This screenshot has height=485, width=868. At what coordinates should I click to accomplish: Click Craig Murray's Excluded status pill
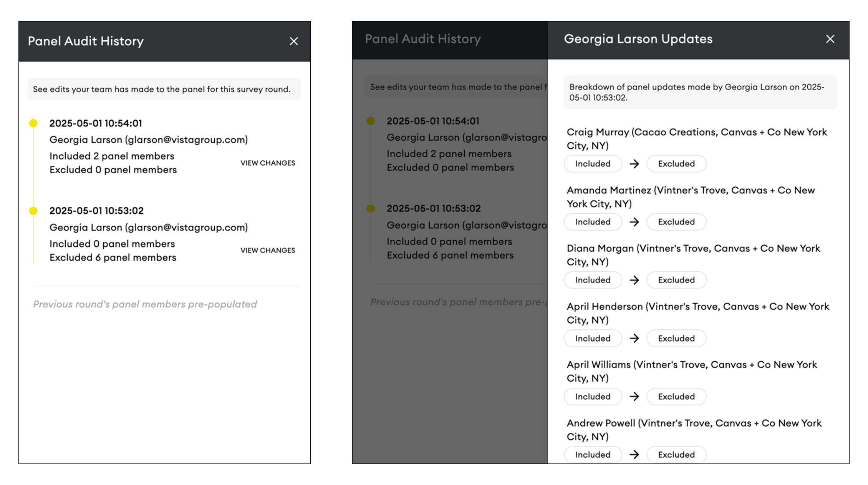[x=676, y=164]
